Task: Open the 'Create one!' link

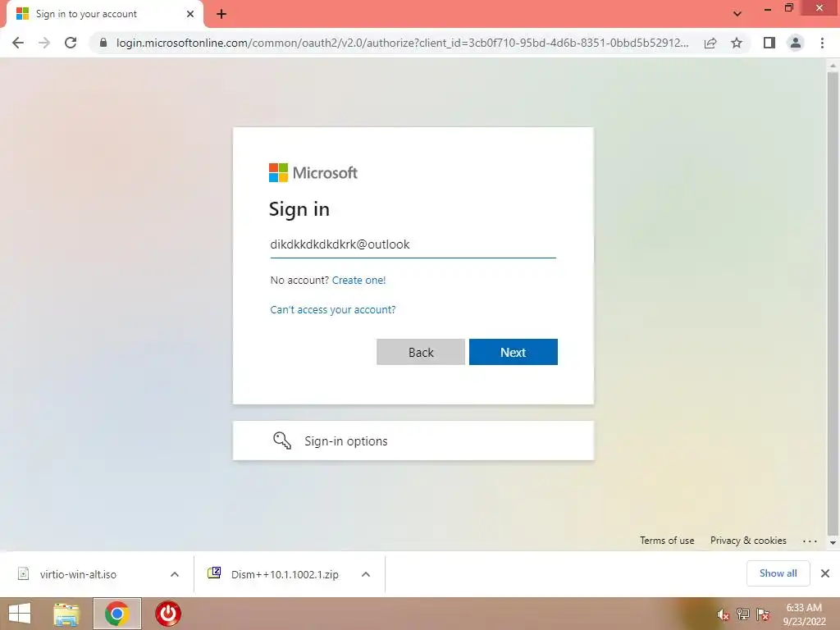Action: click(358, 281)
